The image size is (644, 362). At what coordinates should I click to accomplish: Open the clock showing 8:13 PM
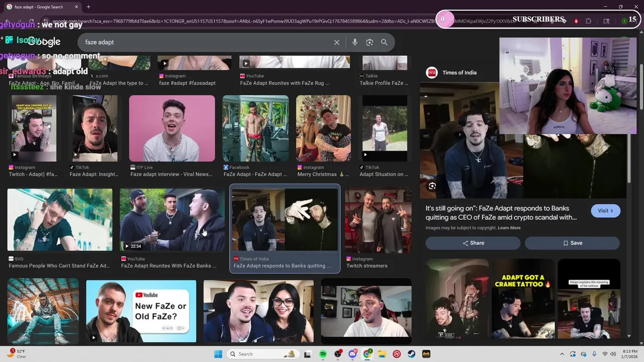(x=631, y=353)
